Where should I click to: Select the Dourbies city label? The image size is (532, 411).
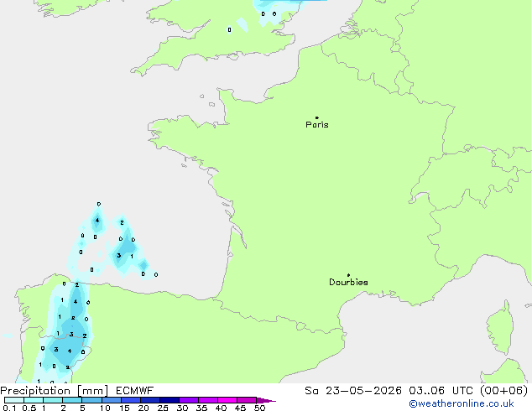pos(348,282)
